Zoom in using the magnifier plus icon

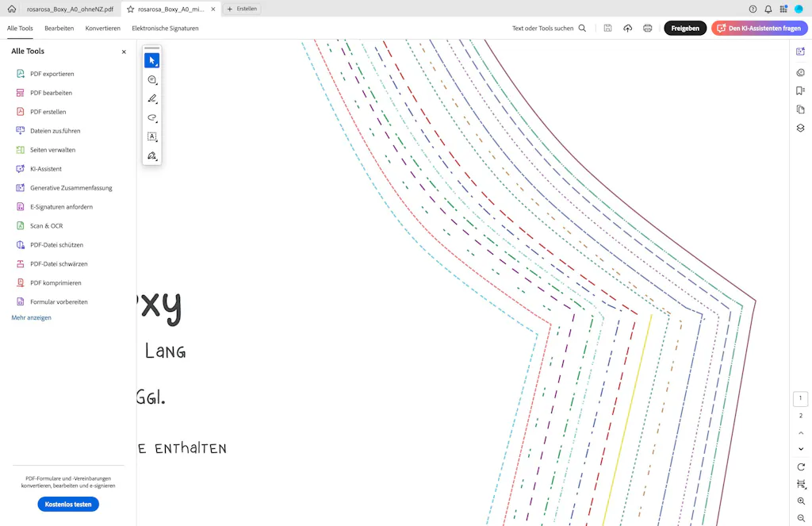coord(800,501)
